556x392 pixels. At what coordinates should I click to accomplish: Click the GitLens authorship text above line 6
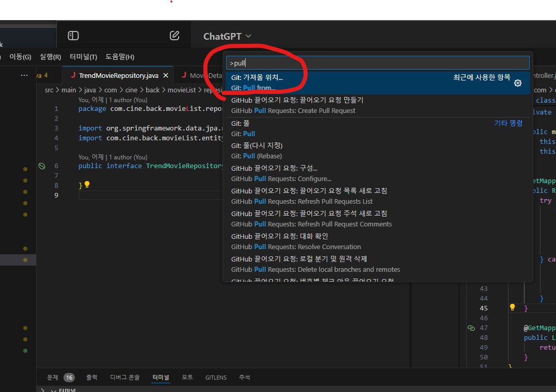113,157
